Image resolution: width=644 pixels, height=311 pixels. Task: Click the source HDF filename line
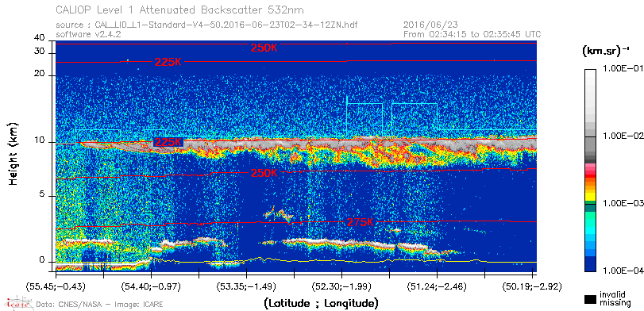coord(206,25)
